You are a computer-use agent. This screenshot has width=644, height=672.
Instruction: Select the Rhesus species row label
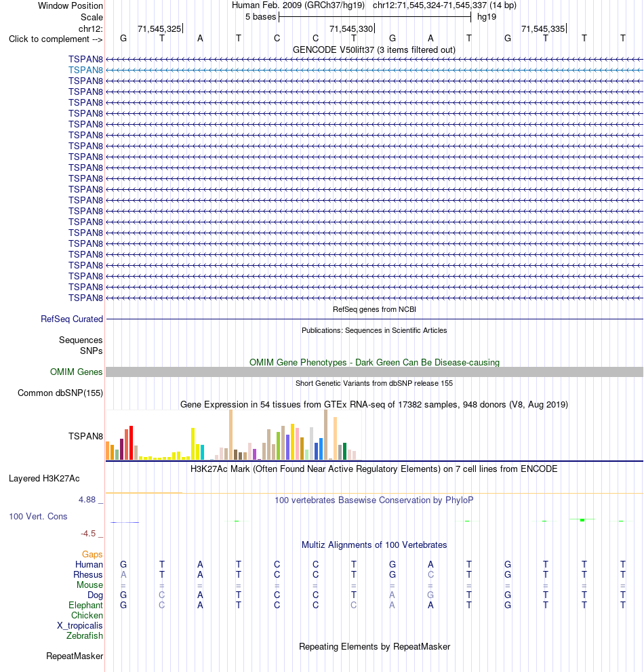(88, 575)
